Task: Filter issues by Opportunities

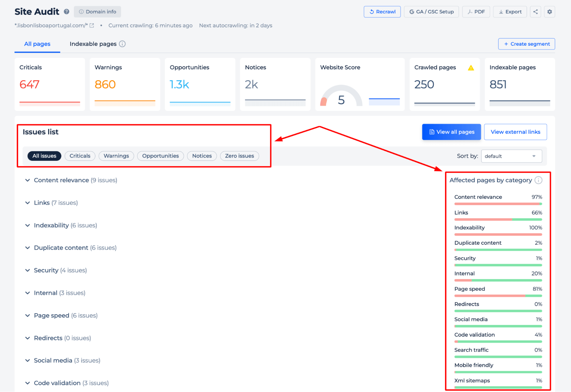Action: pyautogui.click(x=161, y=156)
